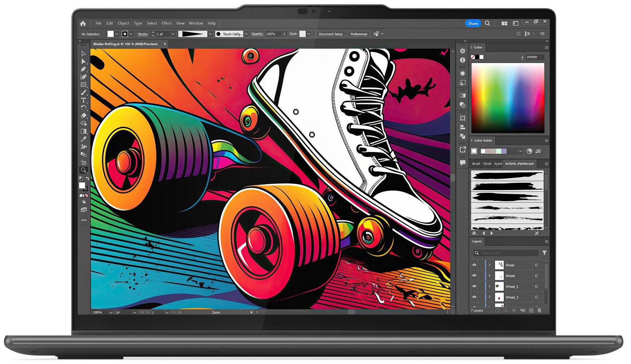Click inside the Color spectrum picker
The width and height of the screenshot is (631, 364).
508,98
